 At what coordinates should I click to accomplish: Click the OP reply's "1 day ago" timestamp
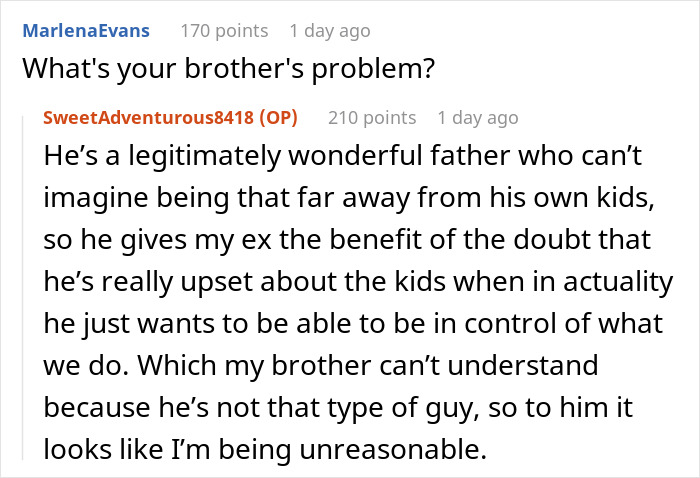click(478, 117)
